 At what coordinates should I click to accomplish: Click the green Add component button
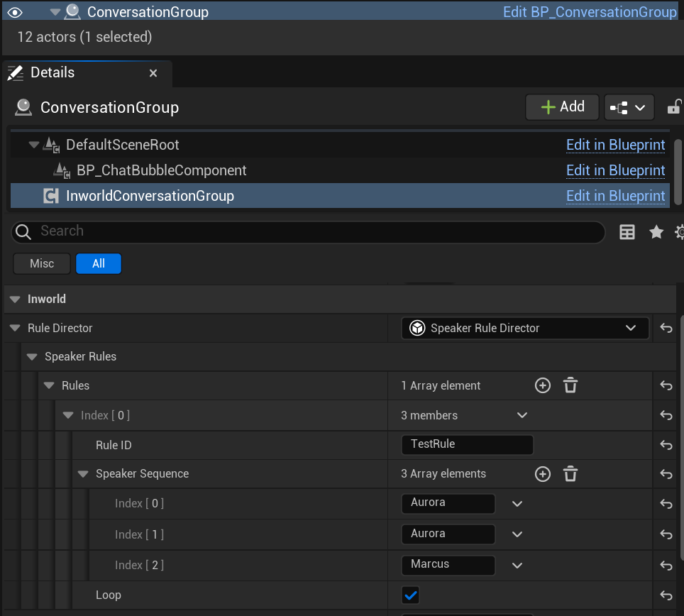pos(562,106)
